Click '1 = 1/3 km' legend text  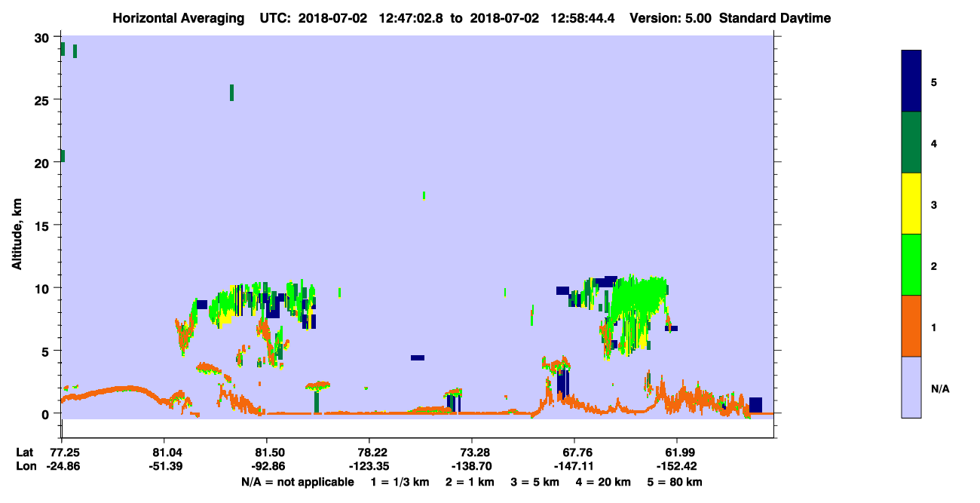tap(400, 482)
